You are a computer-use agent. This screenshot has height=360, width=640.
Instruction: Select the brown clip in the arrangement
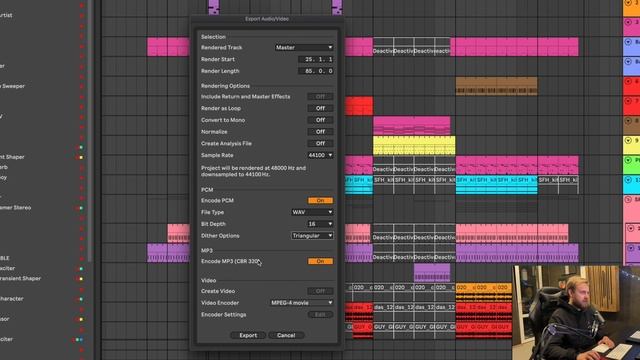coord(496,86)
